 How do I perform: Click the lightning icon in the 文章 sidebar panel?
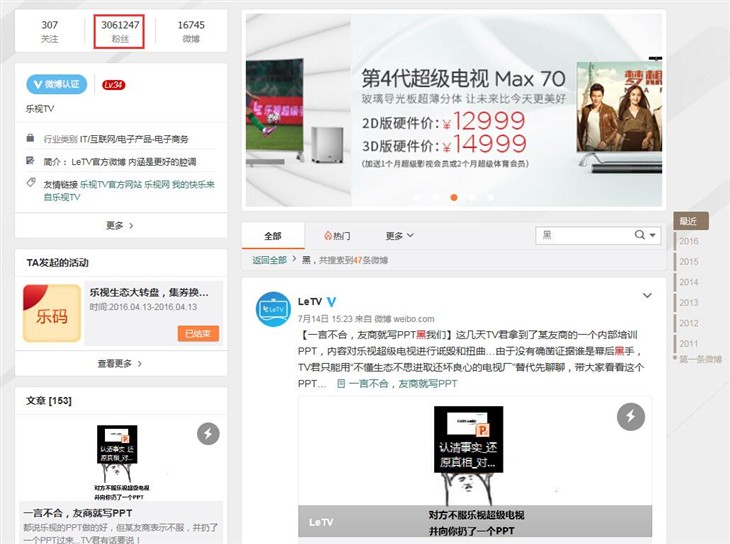(208, 434)
